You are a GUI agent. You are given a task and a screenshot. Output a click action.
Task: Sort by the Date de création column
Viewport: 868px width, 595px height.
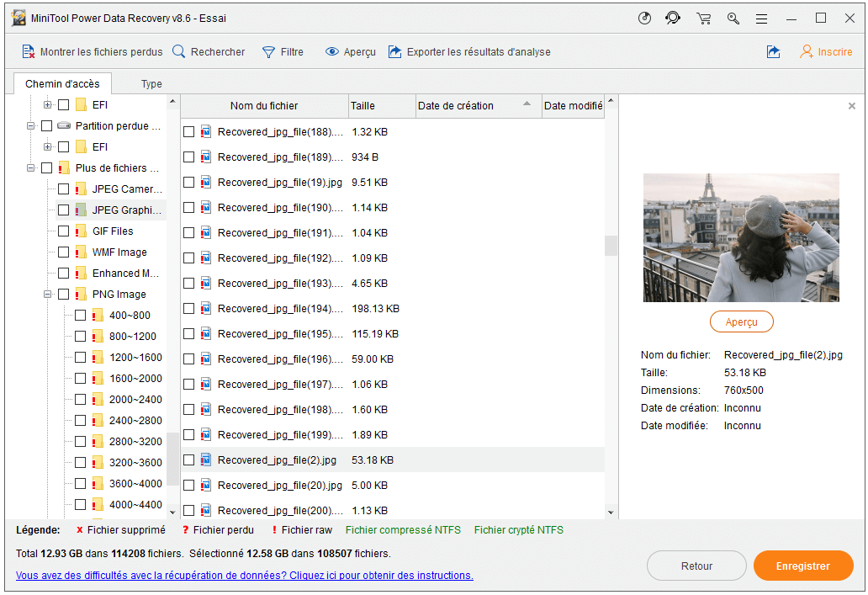(x=456, y=106)
